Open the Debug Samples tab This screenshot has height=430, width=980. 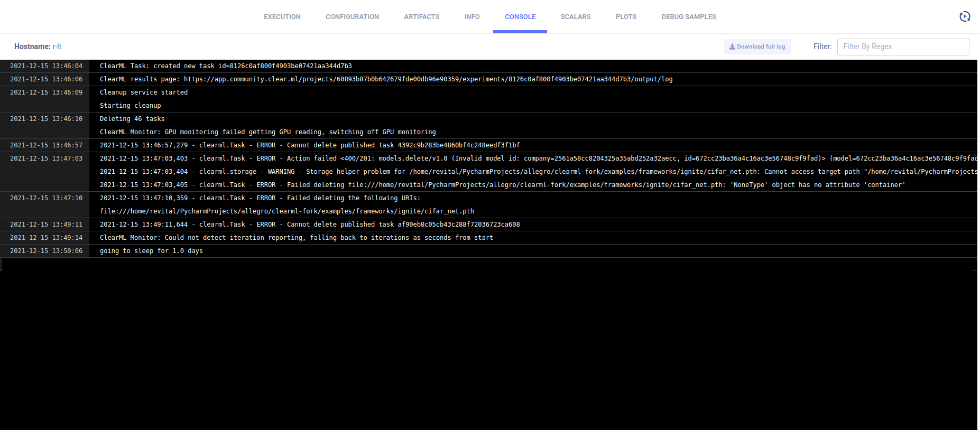point(689,17)
